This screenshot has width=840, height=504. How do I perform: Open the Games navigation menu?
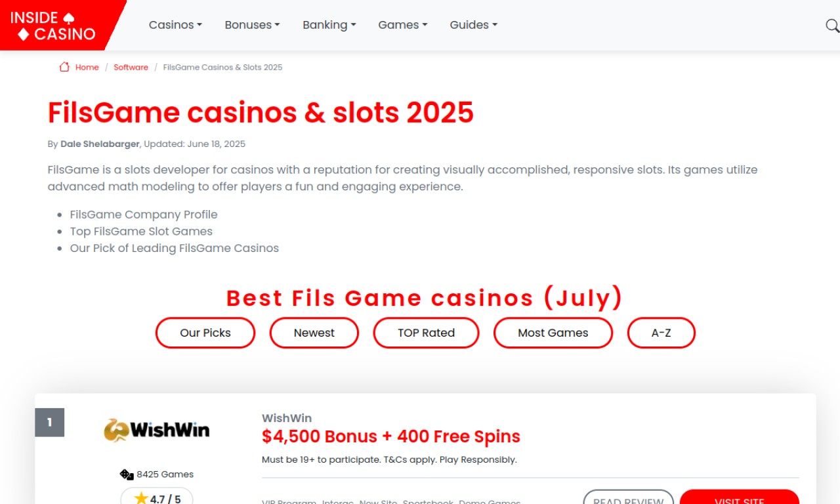pos(402,25)
